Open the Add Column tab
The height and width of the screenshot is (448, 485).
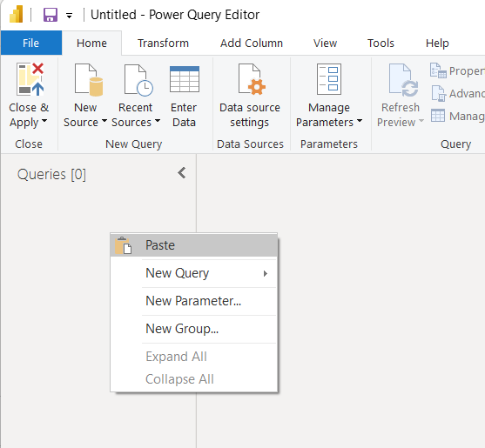point(252,43)
